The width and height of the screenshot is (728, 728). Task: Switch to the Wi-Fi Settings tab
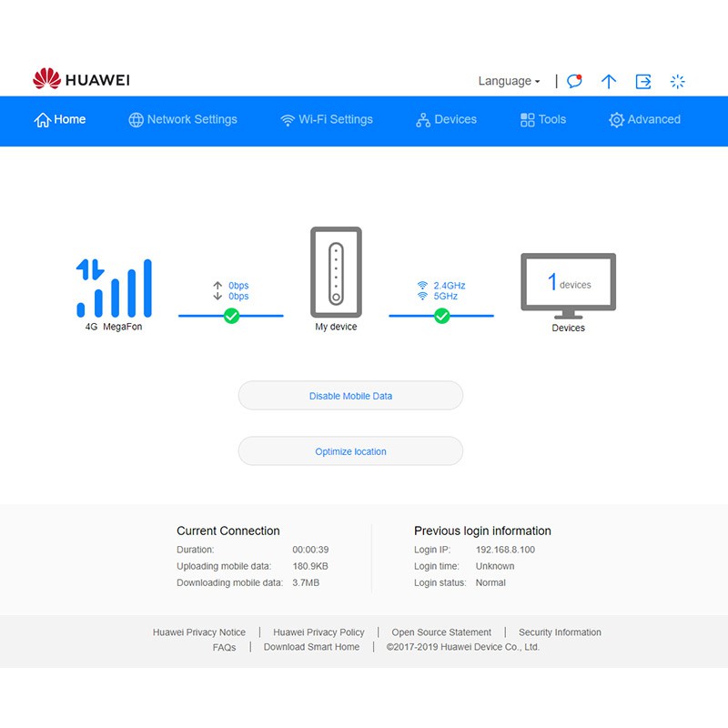tap(326, 119)
